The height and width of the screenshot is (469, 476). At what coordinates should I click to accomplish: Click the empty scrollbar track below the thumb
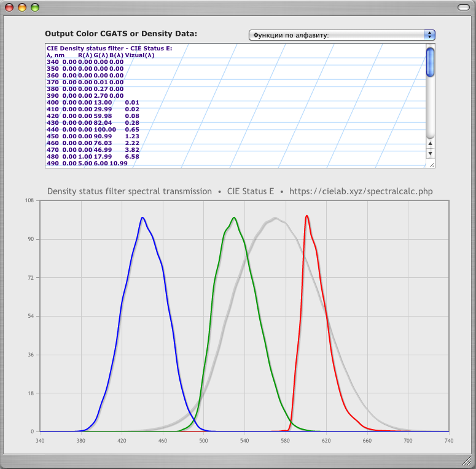click(430, 108)
